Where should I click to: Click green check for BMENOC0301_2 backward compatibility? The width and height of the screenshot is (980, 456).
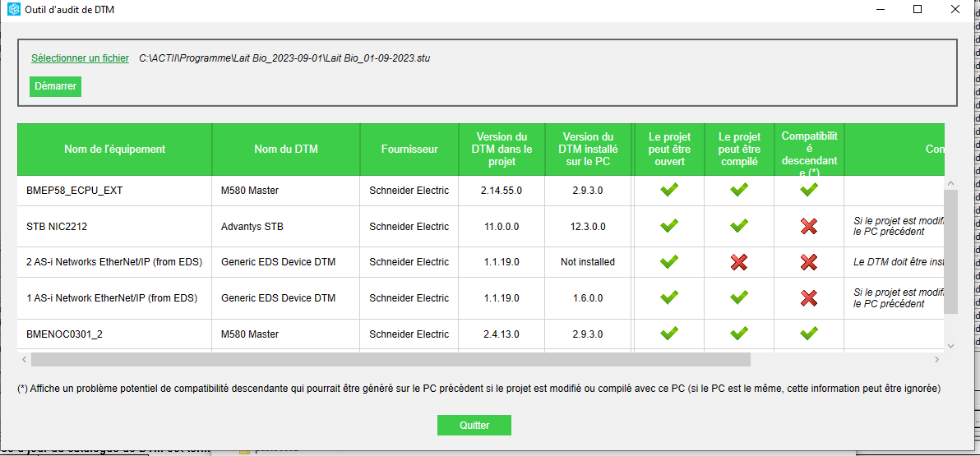point(809,334)
